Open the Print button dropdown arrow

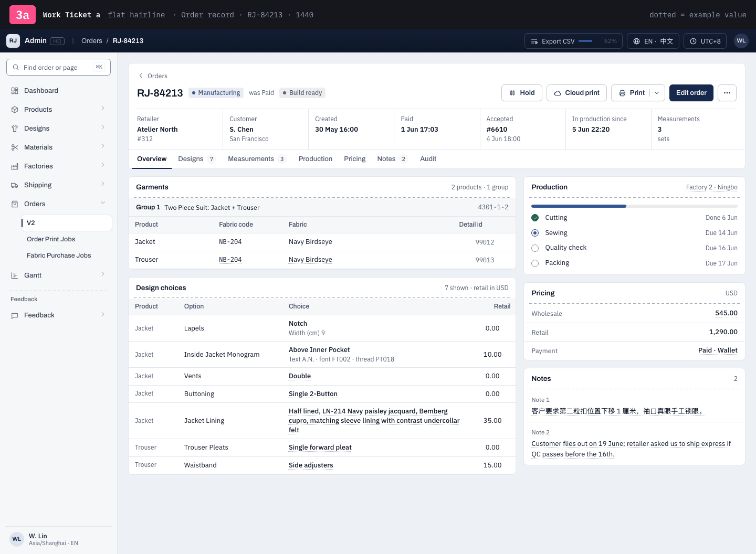(x=657, y=93)
